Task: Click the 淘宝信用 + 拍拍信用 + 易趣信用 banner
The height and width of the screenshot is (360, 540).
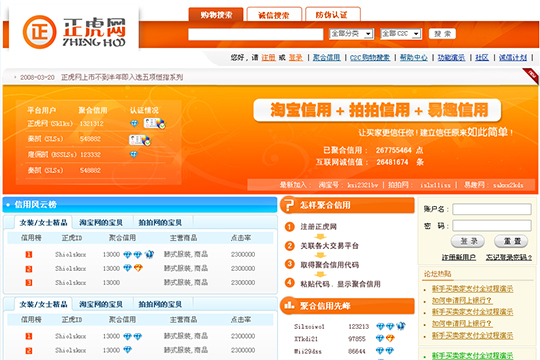Action: pyautogui.click(x=377, y=110)
